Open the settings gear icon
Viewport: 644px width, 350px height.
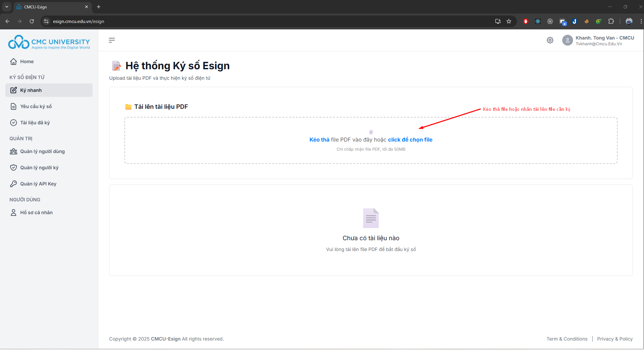pyautogui.click(x=550, y=40)
